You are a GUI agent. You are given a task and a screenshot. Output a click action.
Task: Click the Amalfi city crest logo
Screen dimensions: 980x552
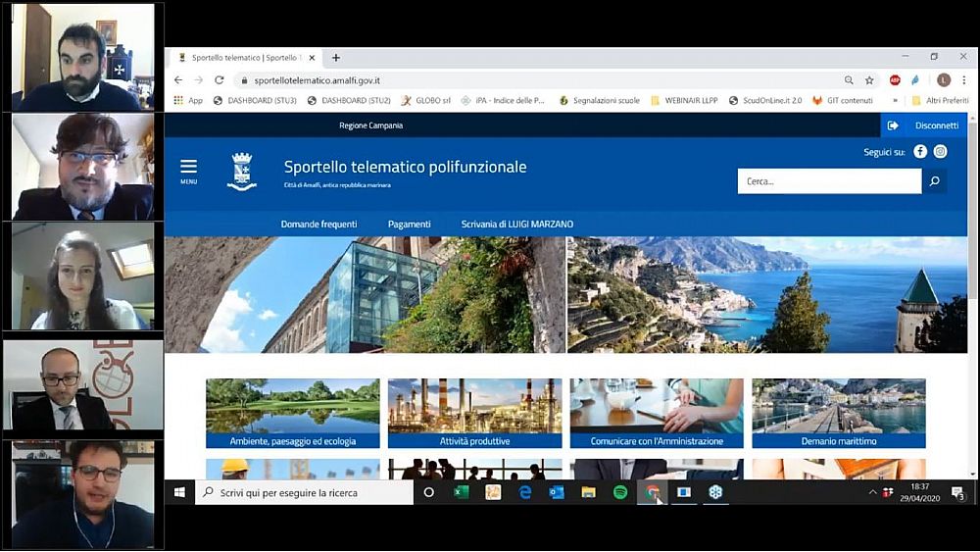coord(242,172)
